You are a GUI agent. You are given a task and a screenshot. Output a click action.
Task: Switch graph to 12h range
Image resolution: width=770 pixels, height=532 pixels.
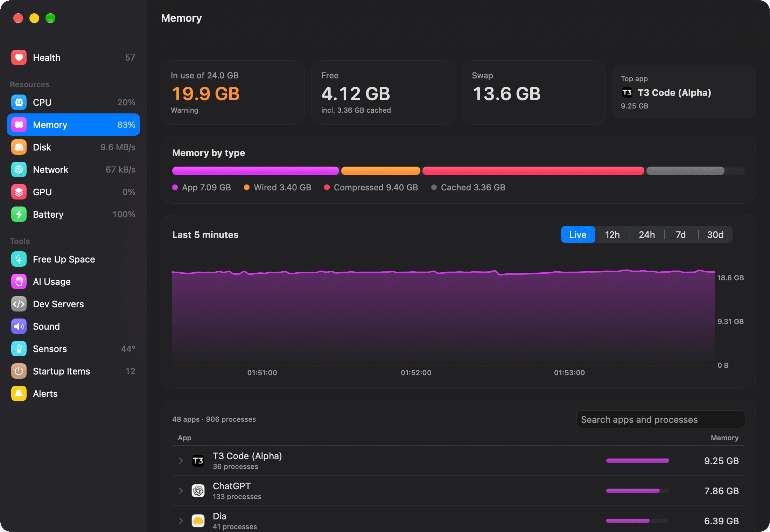tap(612, 234)
